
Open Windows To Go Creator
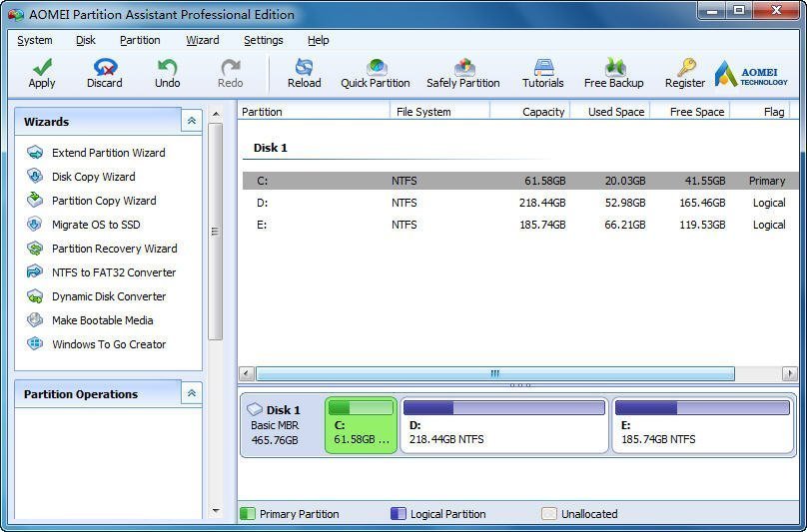[109, 344]
